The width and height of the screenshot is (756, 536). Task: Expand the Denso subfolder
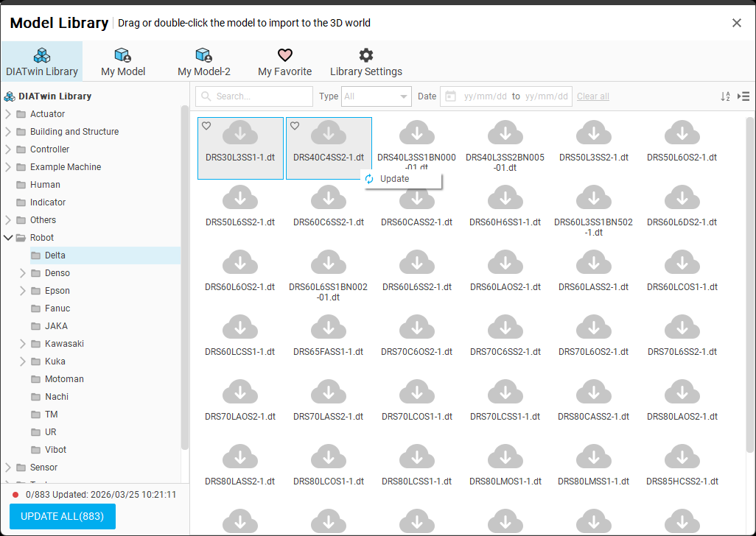click(23, 273)
